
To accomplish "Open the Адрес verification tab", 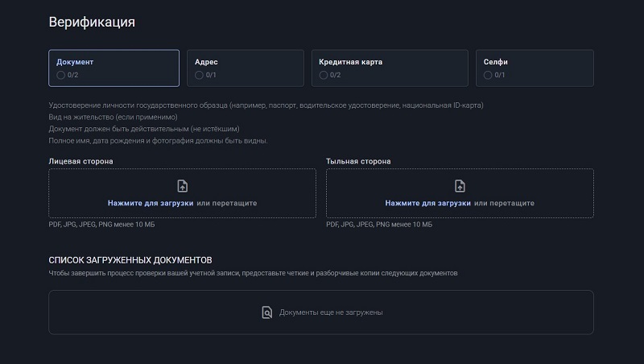I will point(245,68).
